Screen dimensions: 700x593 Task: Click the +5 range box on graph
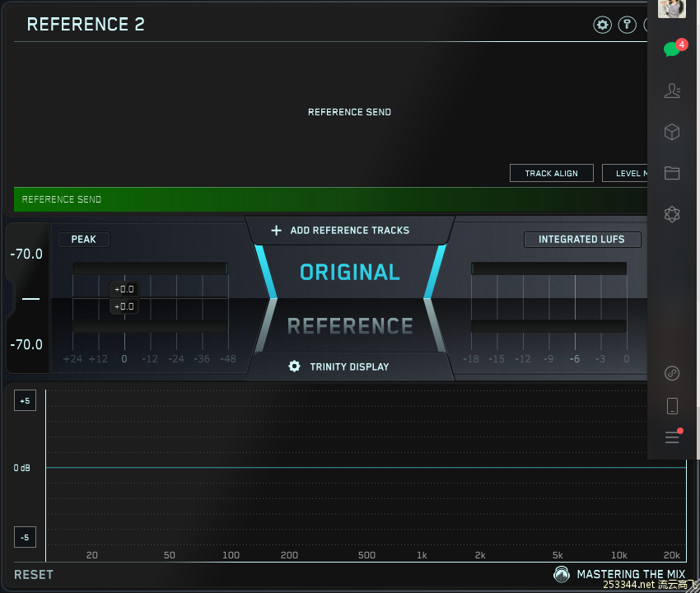(25, 400)
